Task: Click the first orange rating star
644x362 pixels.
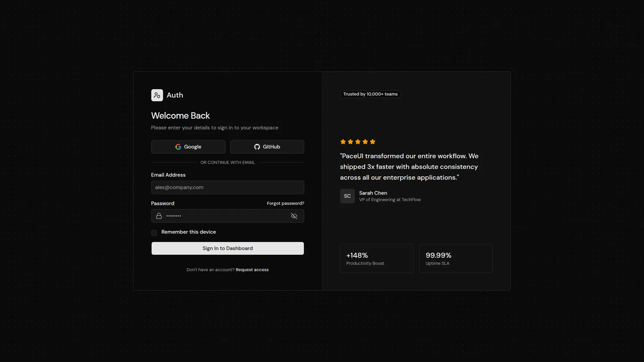Action: click(343, 142)
